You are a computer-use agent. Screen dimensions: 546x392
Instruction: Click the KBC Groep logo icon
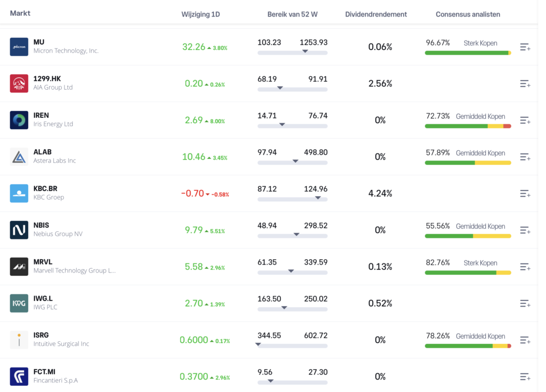point(19,193)
